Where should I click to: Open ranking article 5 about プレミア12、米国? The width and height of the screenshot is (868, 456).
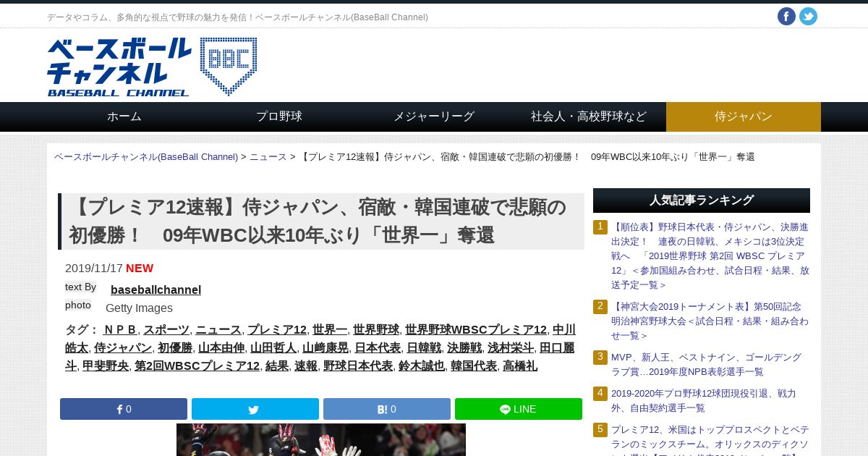coord(710,439)
